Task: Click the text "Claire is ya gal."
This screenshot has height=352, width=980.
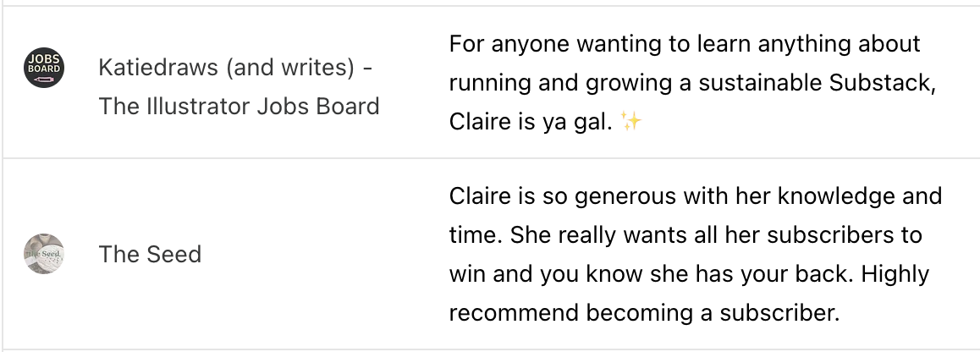Action: coord(529,124)
